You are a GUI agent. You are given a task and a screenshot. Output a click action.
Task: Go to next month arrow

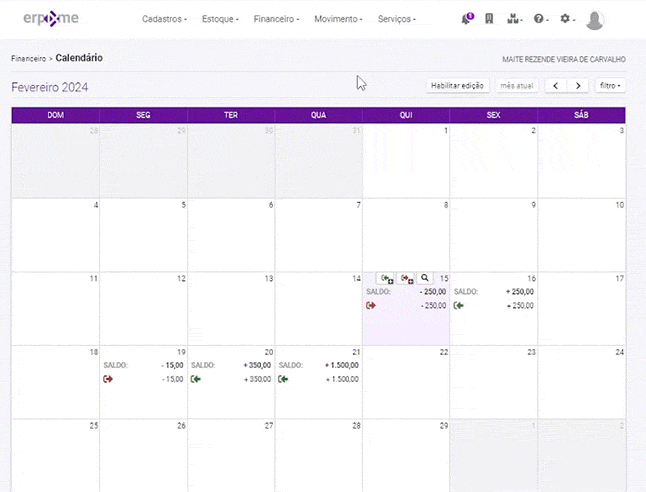[x=578, y=86]
